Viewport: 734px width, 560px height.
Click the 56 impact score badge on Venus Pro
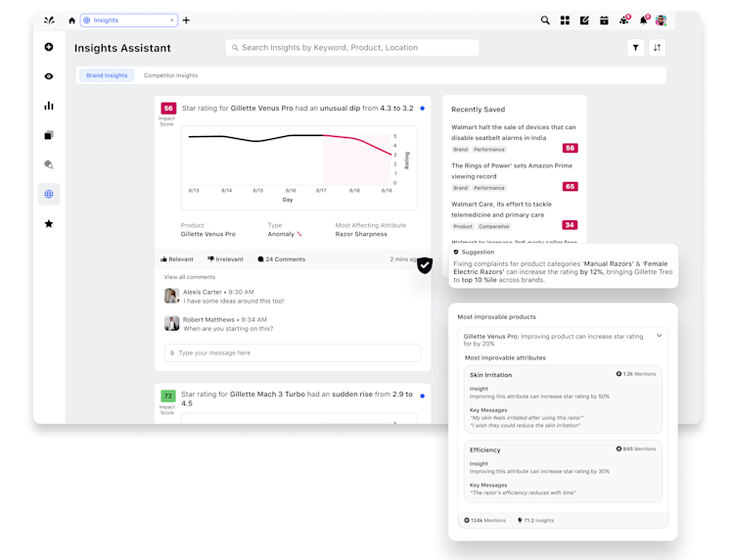pyautogui.click(x=168, y=108)
